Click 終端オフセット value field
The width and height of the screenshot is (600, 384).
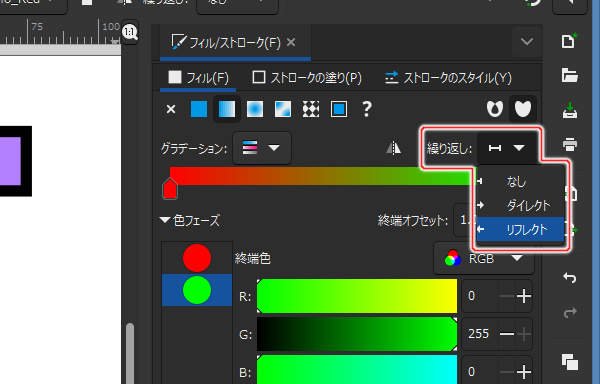pos(465,220)
